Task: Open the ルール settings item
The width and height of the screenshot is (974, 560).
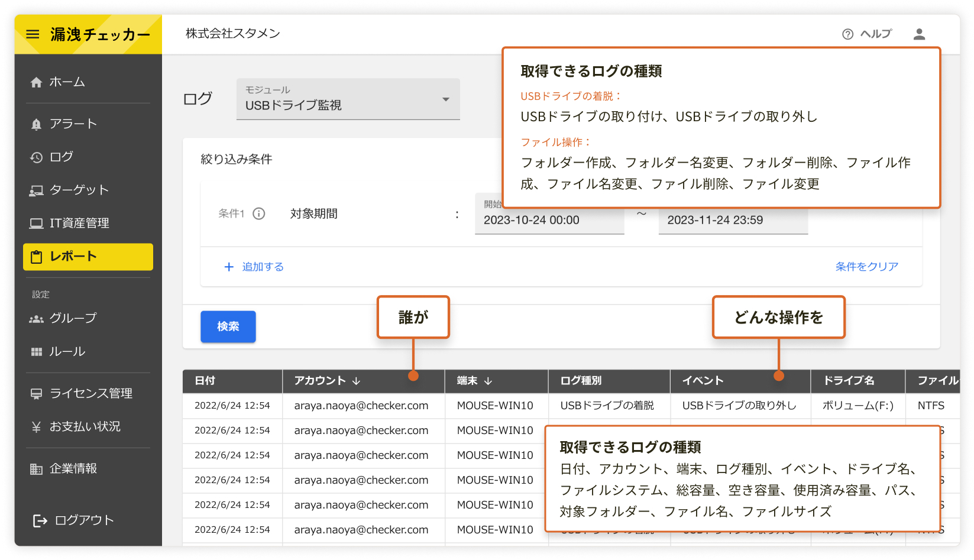Action: [88, 352]
